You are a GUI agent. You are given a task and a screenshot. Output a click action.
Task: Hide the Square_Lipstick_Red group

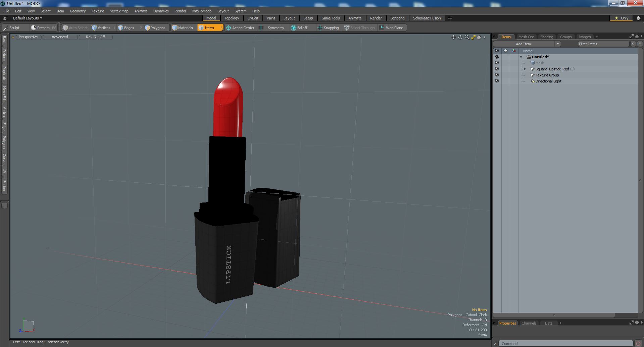point(497,69)
